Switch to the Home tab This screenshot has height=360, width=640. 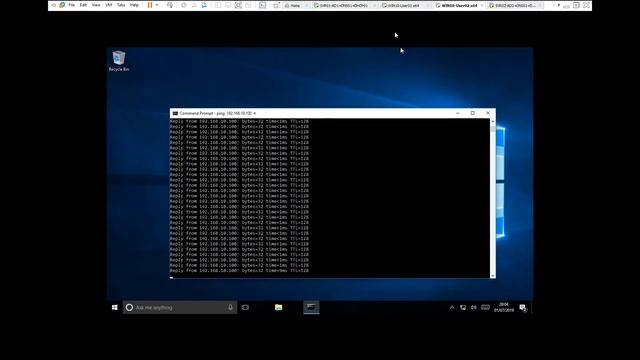[x=295, y=6]
